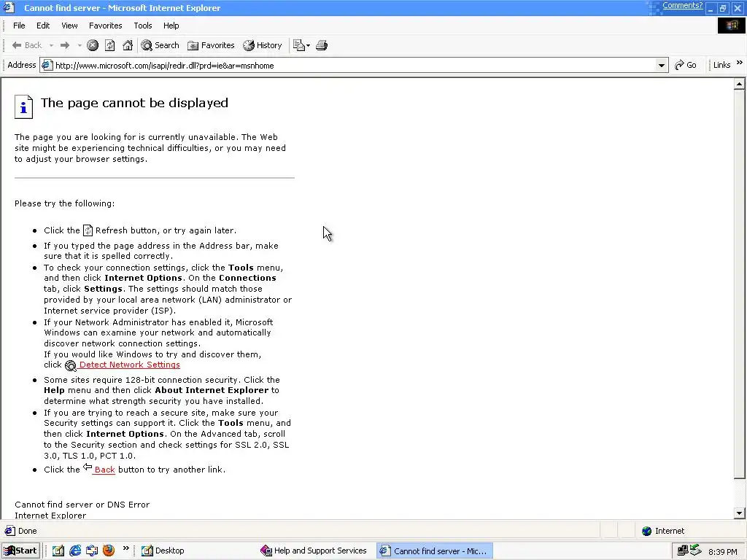Image resolution: width=747 pixels, height=560 pixels.
Task: Click into the Address bar URL field
Action: pos(355,66)
